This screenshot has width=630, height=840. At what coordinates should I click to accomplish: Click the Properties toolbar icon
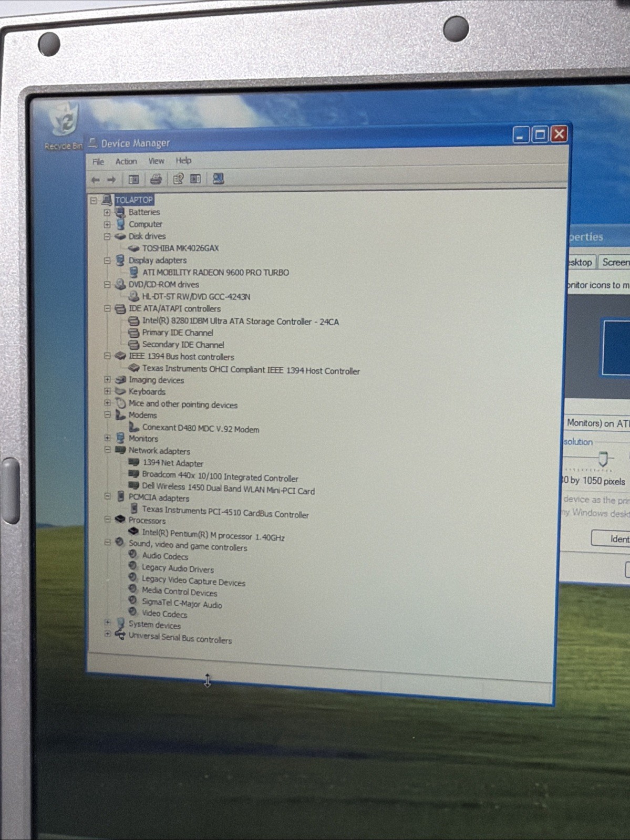178,179
